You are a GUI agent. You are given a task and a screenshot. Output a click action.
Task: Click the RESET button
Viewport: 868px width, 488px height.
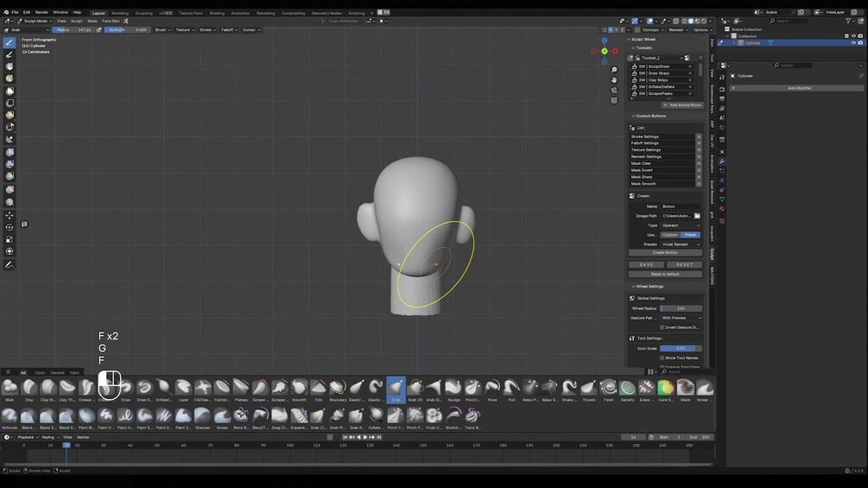point(684,264)
